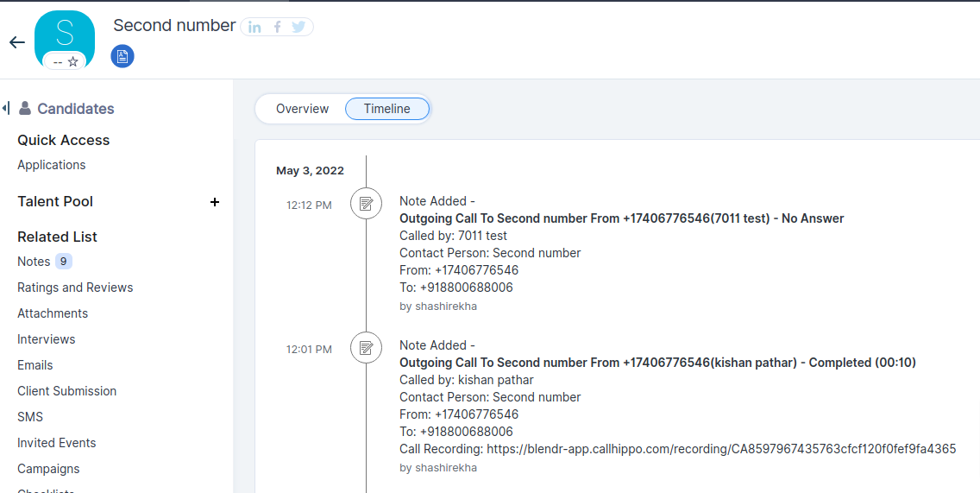The width and height of the screenshot is (980, 493).
Task: Select 'Called by: 7011 test' text
Action: pos(453,236)
